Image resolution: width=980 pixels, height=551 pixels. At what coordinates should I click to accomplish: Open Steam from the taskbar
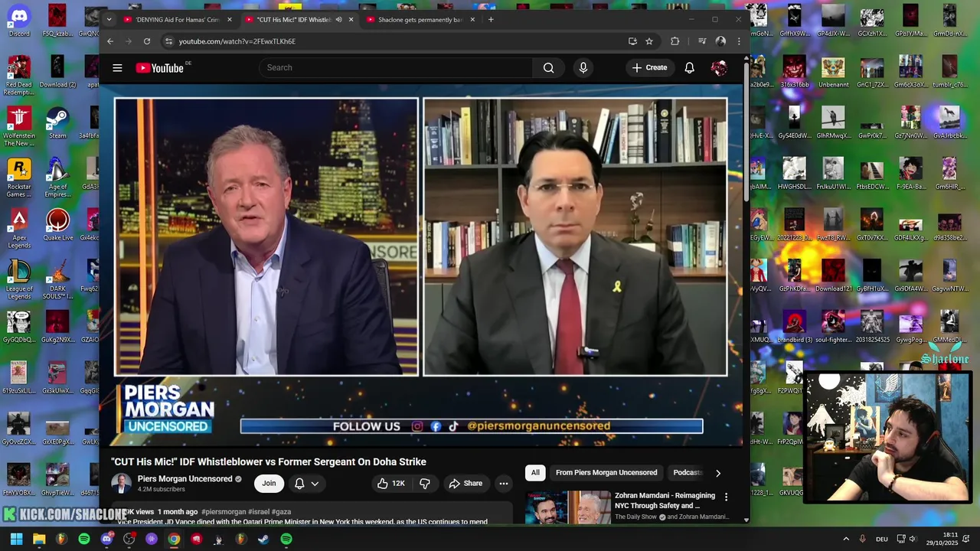(x=263, y=539)
